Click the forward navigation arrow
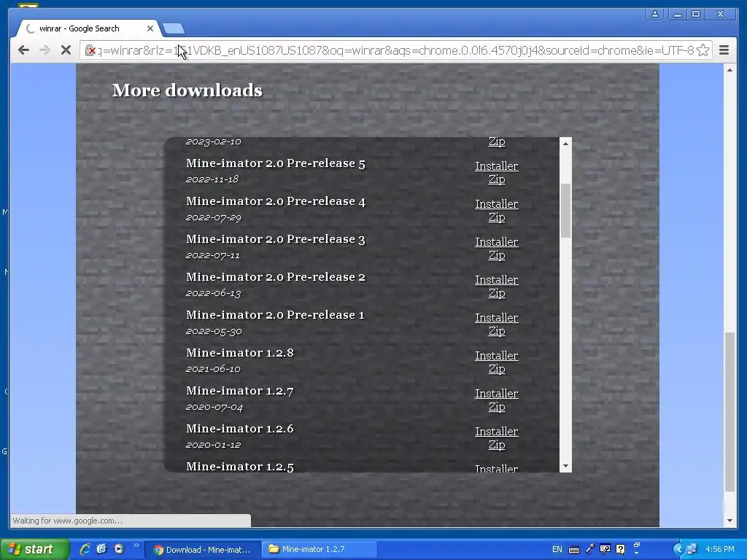Viewport: 747px width, 560px height. click(44, 50)
